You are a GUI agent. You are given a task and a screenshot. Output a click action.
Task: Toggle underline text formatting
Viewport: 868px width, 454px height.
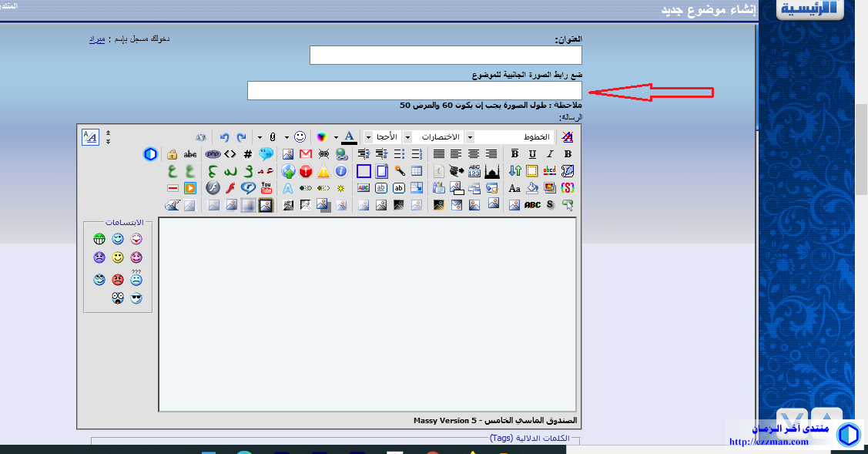coord(532,154)
